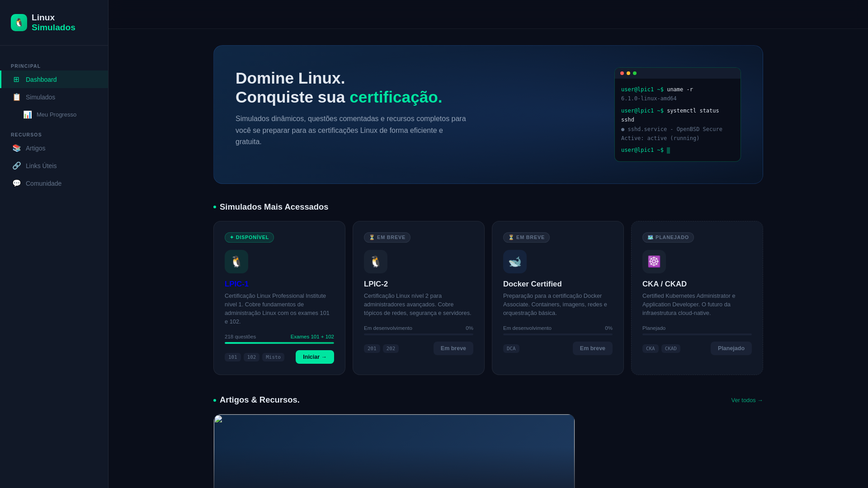Click the green dot in terminal window

tap(635, 73)
